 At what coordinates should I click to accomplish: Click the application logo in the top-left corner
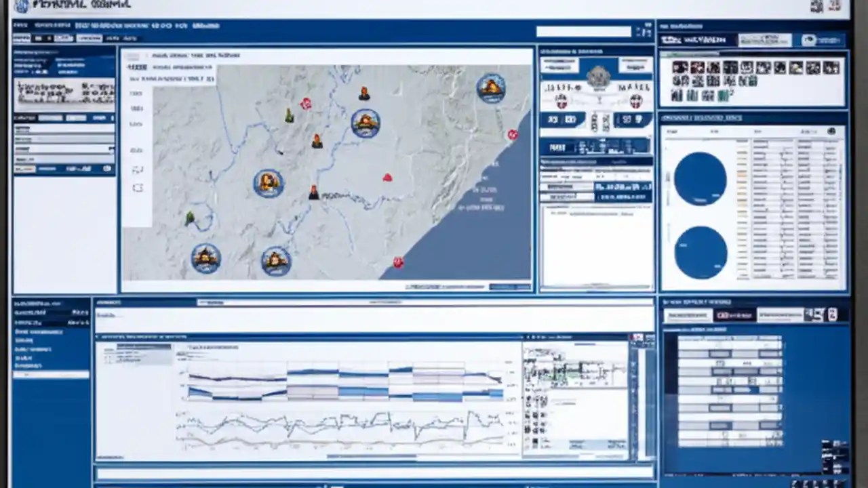coord(21,6)
